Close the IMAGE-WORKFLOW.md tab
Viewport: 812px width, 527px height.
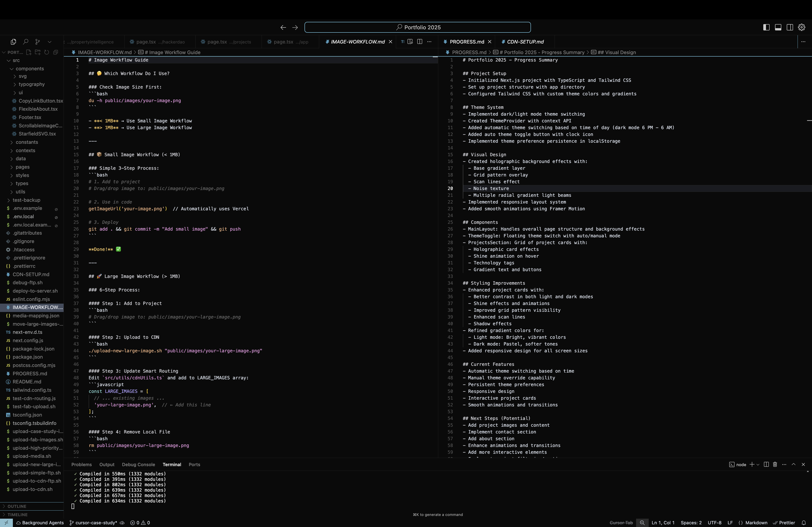(x=391, y=41)
